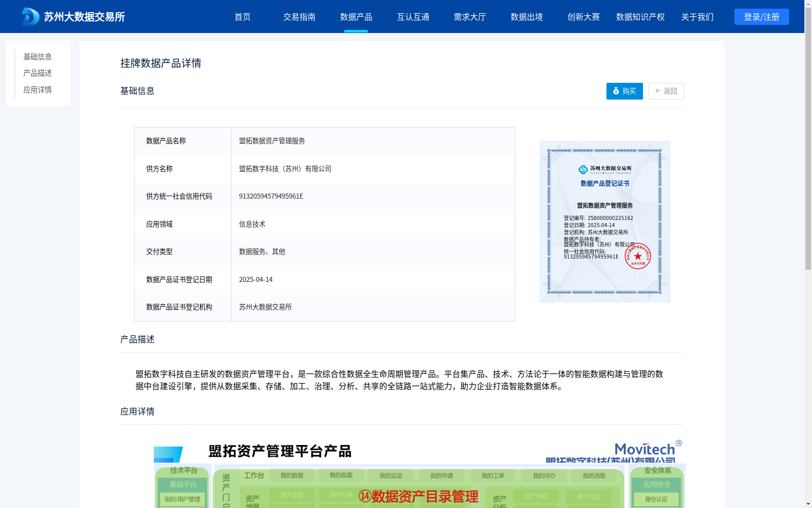Visit the 关于我们 page
This screenshot has width=812, height=508.
click(x=697, y=17)
